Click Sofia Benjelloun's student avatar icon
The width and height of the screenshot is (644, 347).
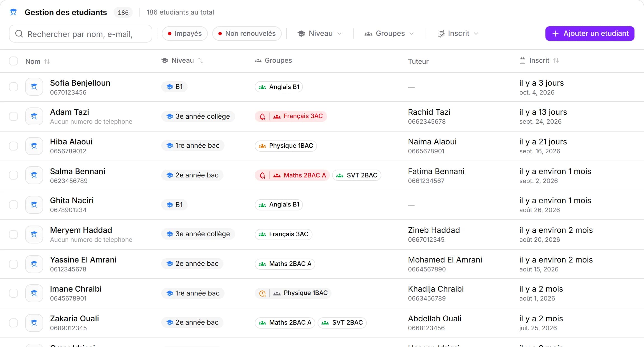pos(34,87)
